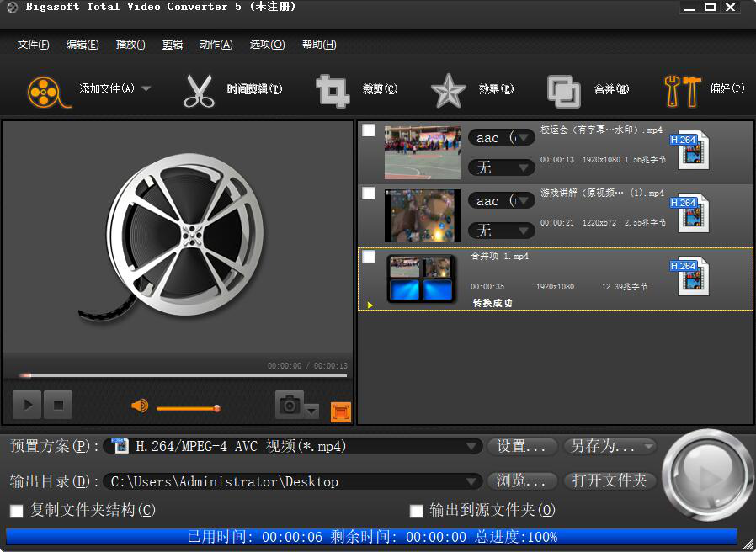Expand the 预置方案 H.264 profile dropdown
The height and width of the screenshot is (552, 756).
tap(472, 446)
